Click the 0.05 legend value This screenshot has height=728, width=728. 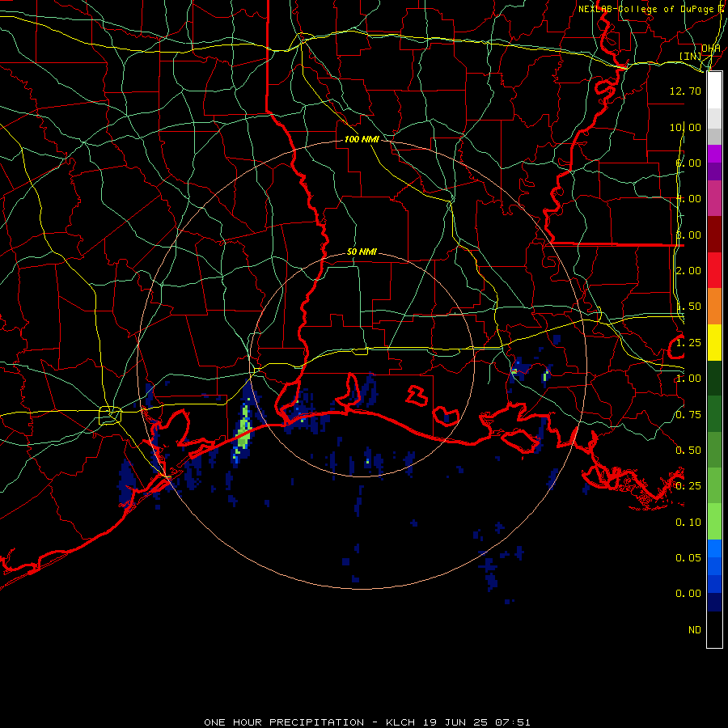click(688, 557)
